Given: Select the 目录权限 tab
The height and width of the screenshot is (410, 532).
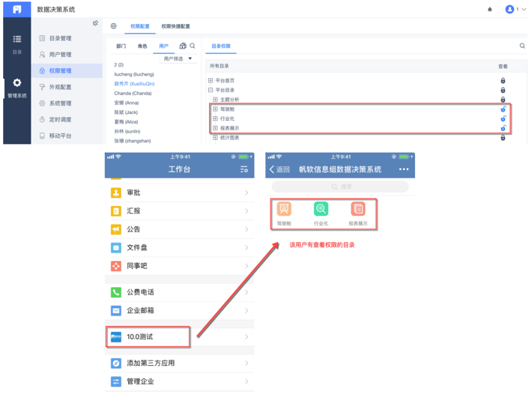Looking at the screenshot, I should 221,46.
